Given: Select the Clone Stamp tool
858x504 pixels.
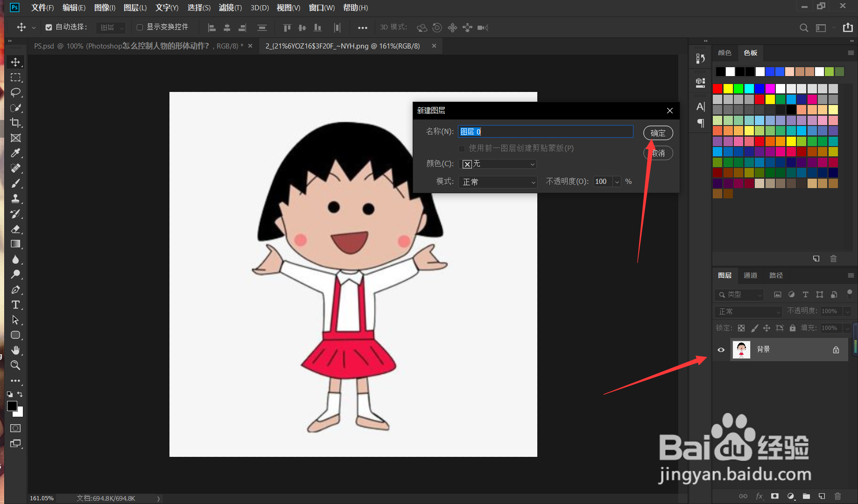Looking at the screenshot, I should tap(15, 198).
